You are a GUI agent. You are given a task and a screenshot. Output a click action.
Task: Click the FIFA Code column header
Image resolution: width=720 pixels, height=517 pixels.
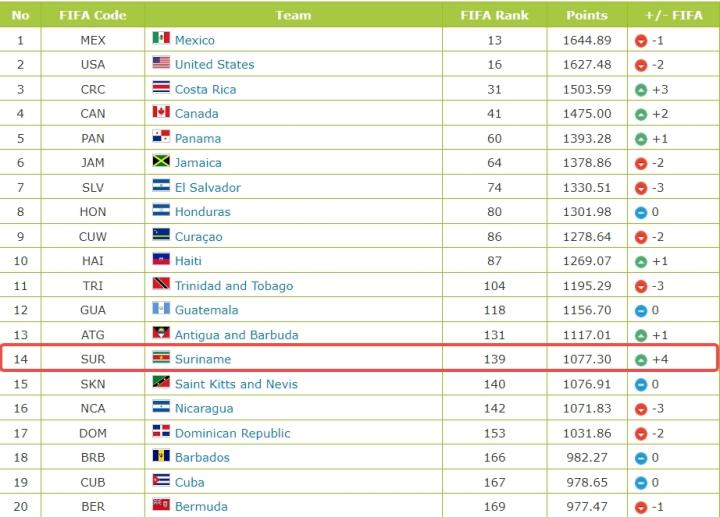click(x=92, y=15)
